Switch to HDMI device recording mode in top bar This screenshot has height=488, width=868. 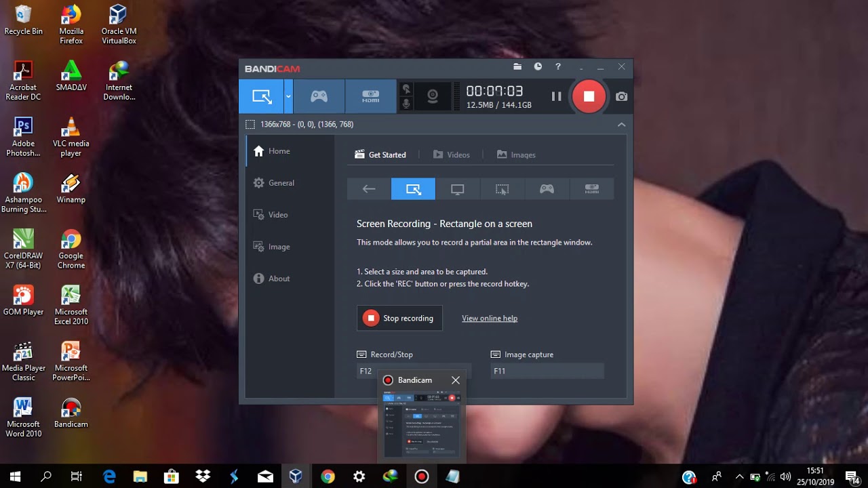[x=370, y=96]
